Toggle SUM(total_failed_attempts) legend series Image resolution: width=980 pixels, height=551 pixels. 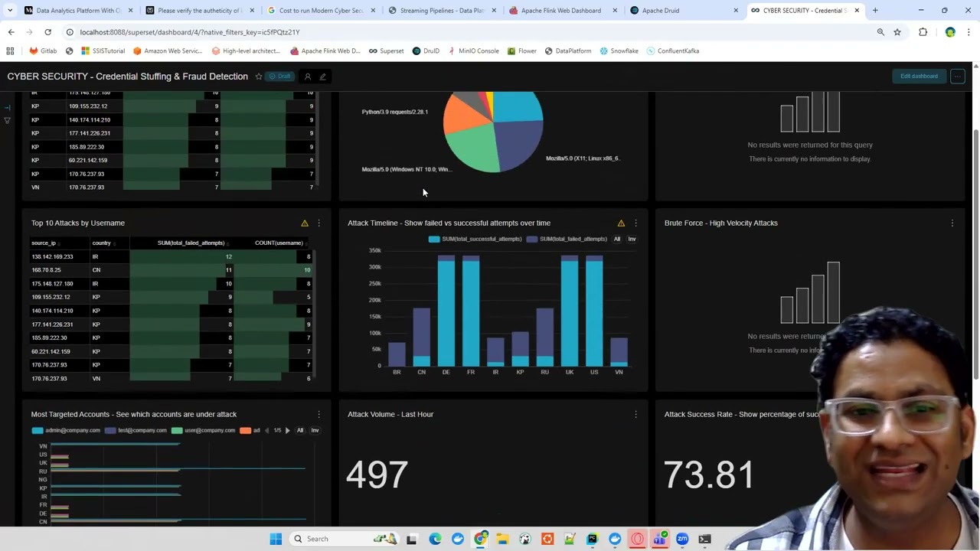[x=567, y=239]
